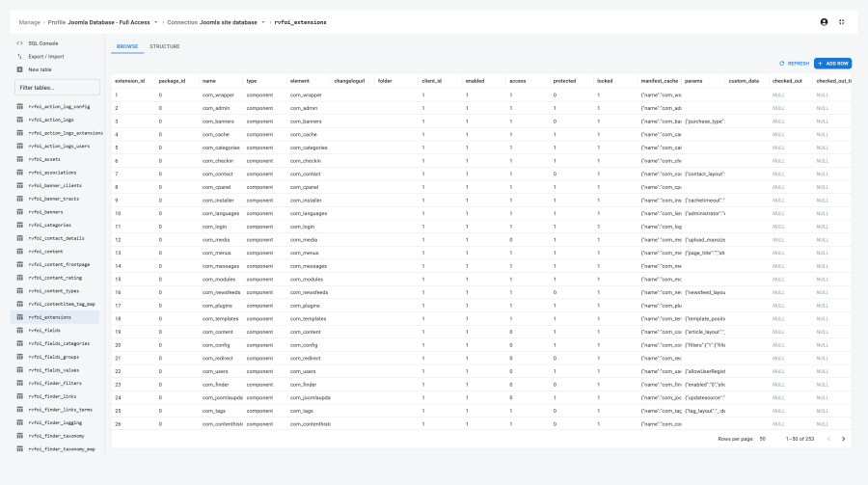Select the com_newsfeeds name cell
868x485 pixels.
coord(221,292)
